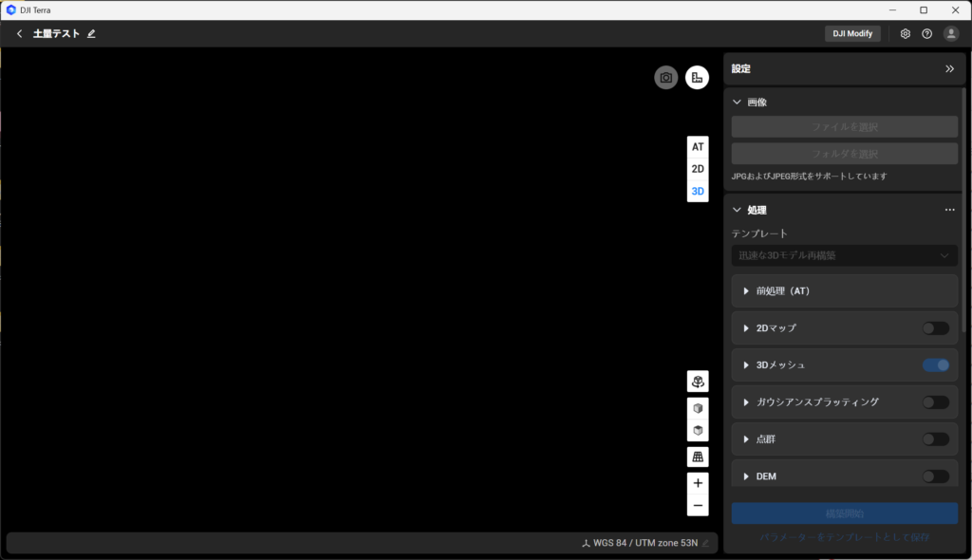The height and width of the screenshot is (560, 972).
Task: Open the テンプレート dropdown
Action: [x=844, y=255]
